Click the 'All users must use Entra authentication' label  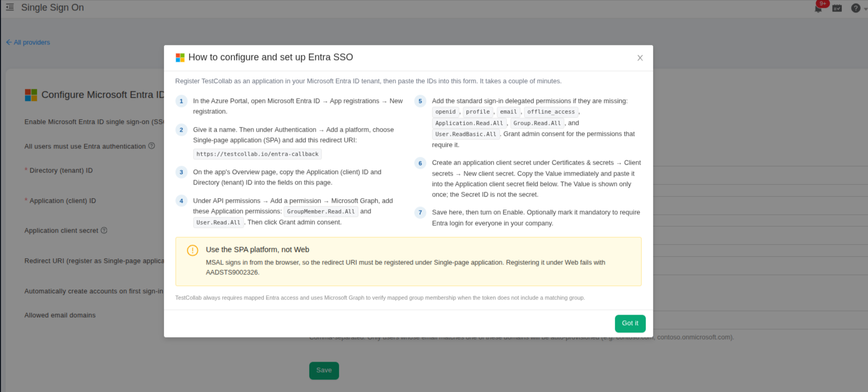click(85, 146)
